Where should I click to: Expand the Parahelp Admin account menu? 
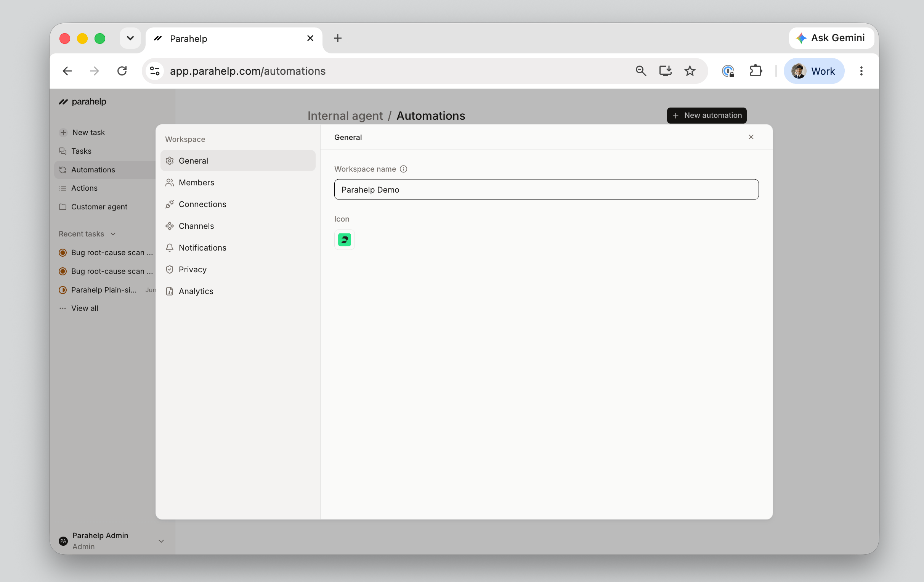click(x=161, y=541)
